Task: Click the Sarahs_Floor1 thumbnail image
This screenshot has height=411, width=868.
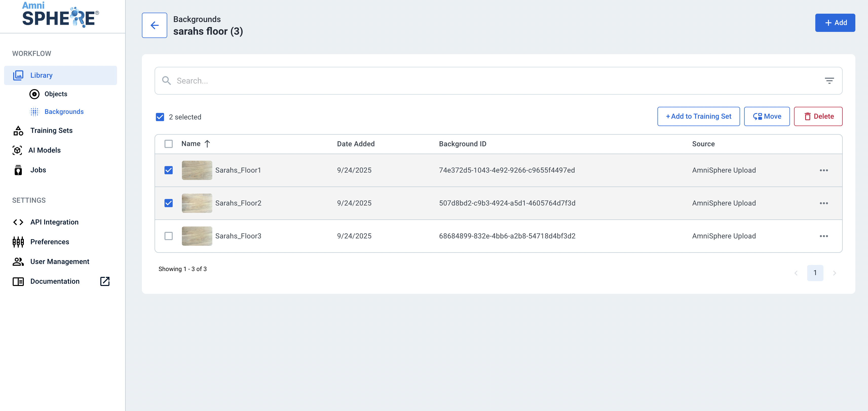Action: [197, 170]
